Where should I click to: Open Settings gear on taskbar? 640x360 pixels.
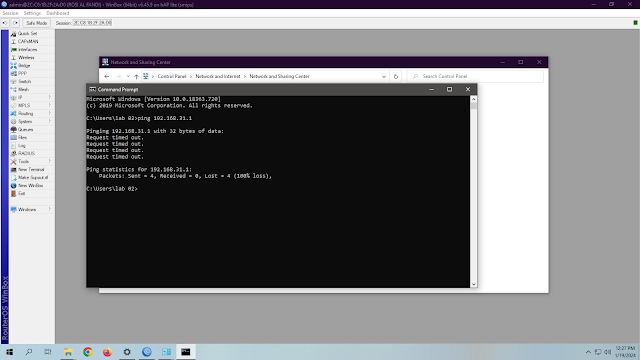[127, 352]
